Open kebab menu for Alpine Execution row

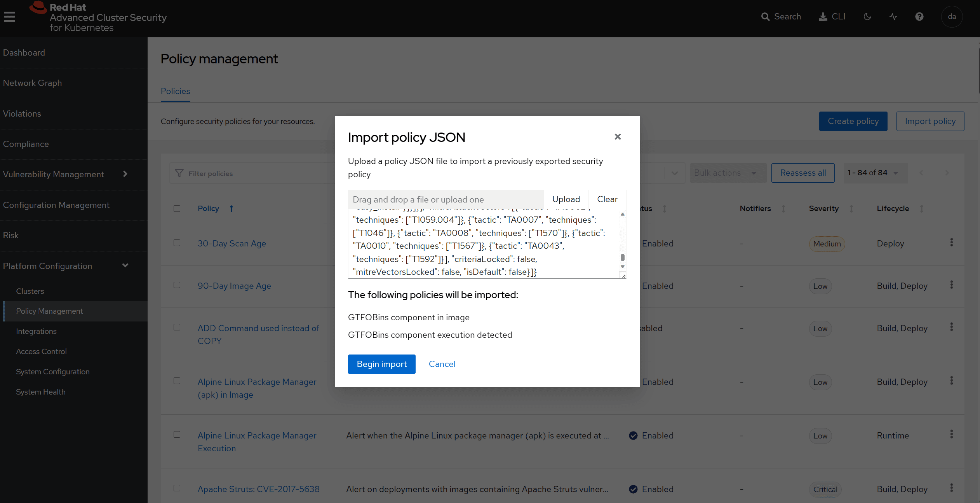951,435
